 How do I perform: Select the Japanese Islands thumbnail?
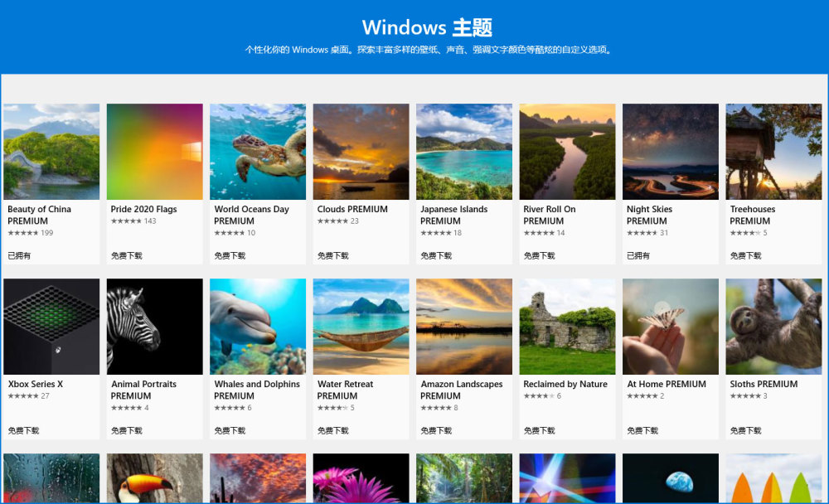464,151
